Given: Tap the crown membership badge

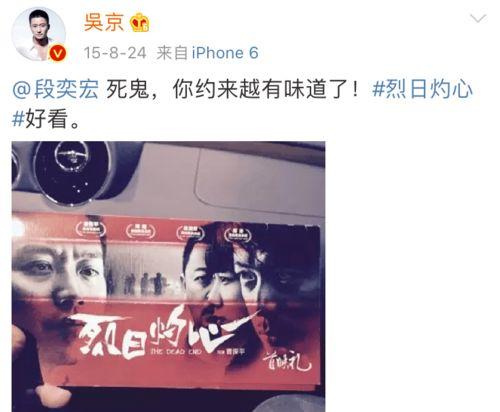Looking at the screenshot, I should 140,23.
